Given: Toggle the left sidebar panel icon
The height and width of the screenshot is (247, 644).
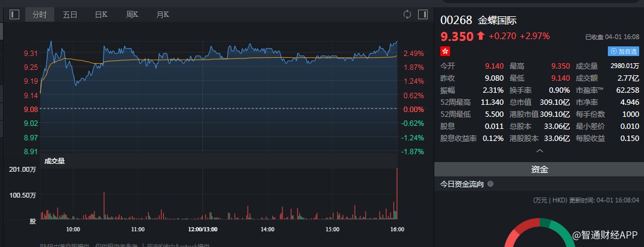Looking at the screenshot, I should click(x=15, y=14).
